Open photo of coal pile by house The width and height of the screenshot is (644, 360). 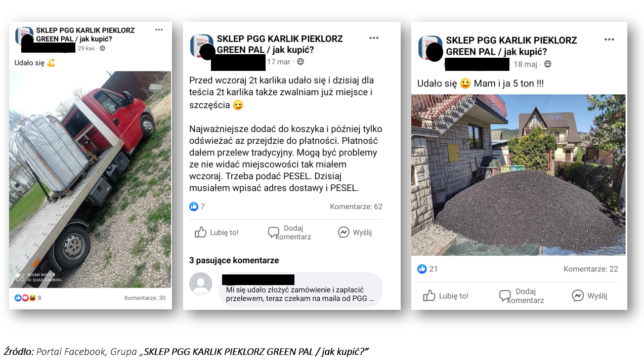pyautogui.click(x=519, y=175)
